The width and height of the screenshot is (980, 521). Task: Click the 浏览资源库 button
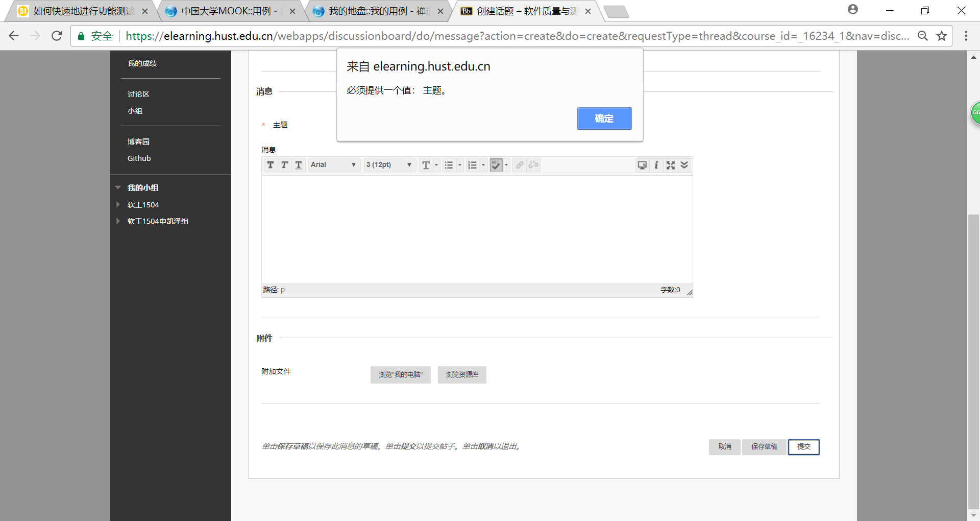(x=462, y=375)
